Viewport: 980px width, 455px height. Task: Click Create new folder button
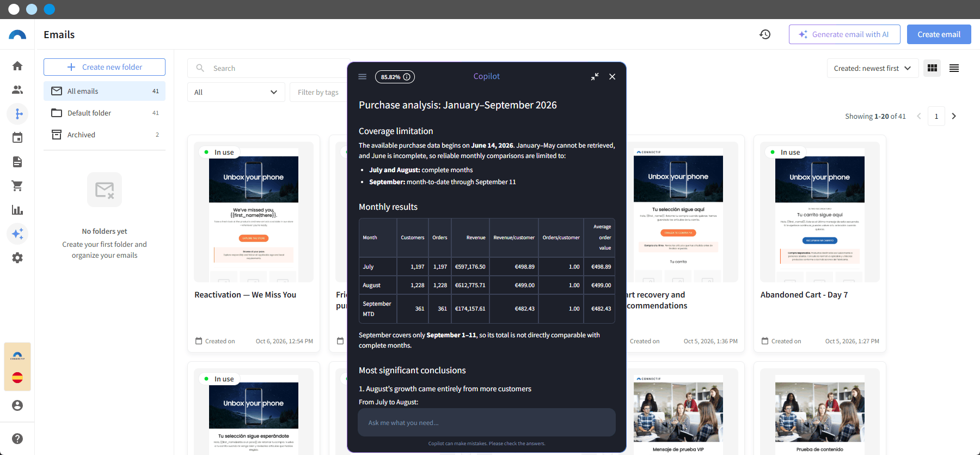[105, 67]
